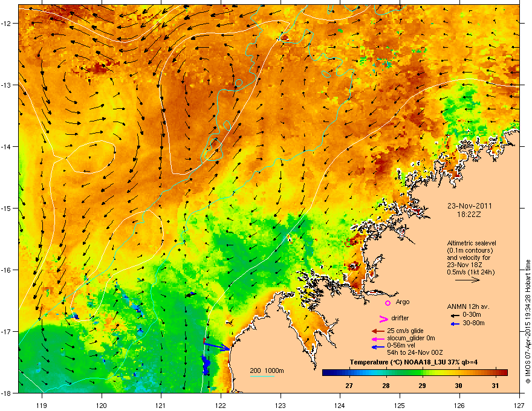Image resolution: width=532 pixels, height=411 pixels.
Task: Click the '0.5m/s (1kt 24h)' scale text
Action: [470, 272]
